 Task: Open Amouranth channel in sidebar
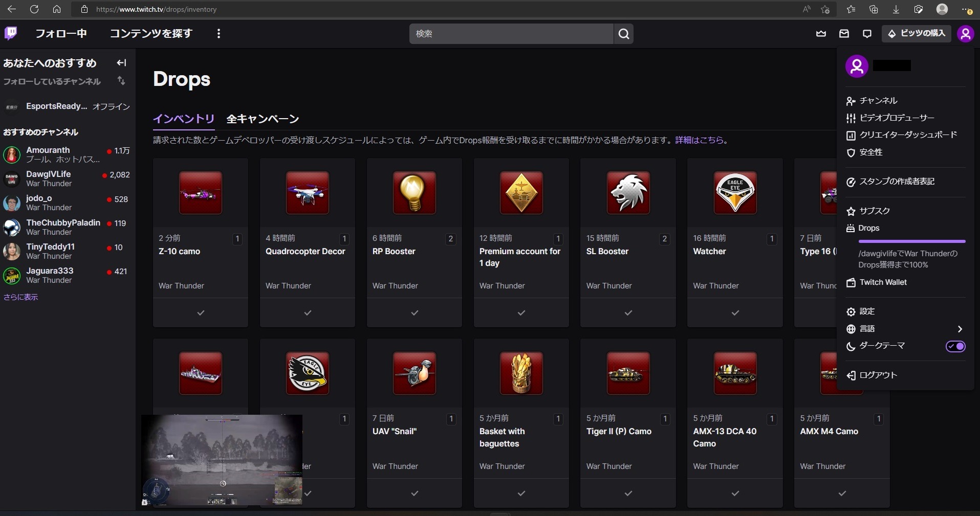tap(67, 154)
